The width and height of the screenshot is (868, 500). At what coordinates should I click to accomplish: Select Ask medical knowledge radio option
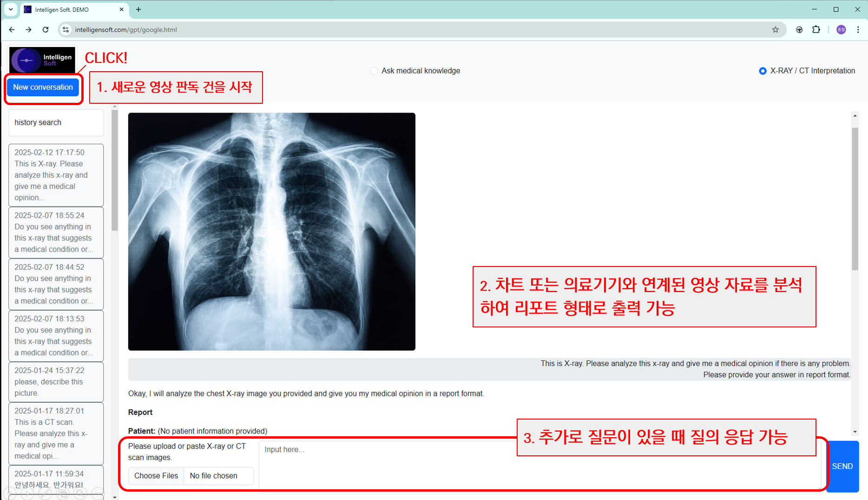click(x=374, y=71)
